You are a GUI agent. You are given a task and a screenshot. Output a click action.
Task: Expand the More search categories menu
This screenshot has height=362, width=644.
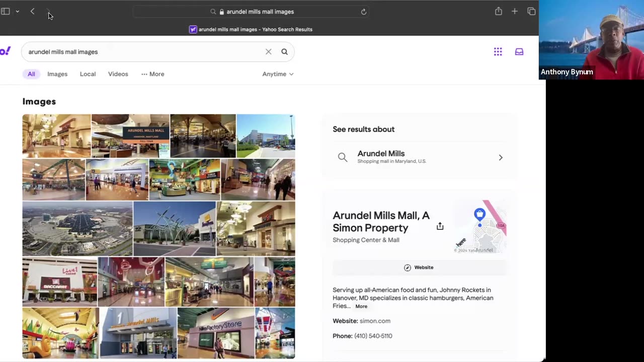[153, 74]
